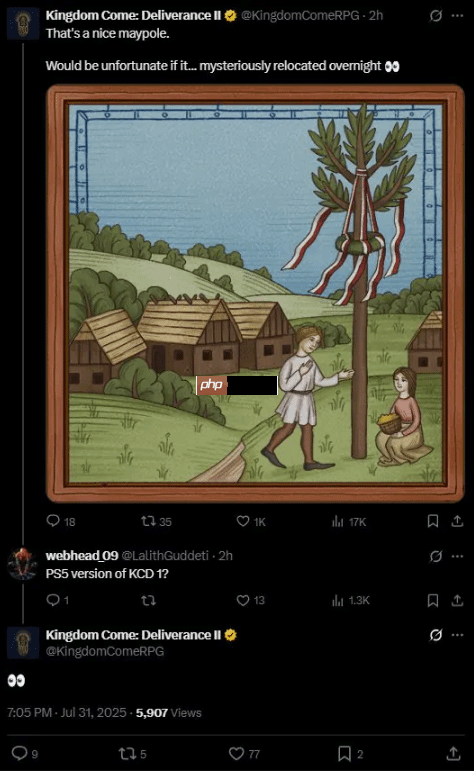Image resolution: width=474 pixels, height=771 pixels.
Task: Open the maypole illustration image
Action: tap(255, 294)
